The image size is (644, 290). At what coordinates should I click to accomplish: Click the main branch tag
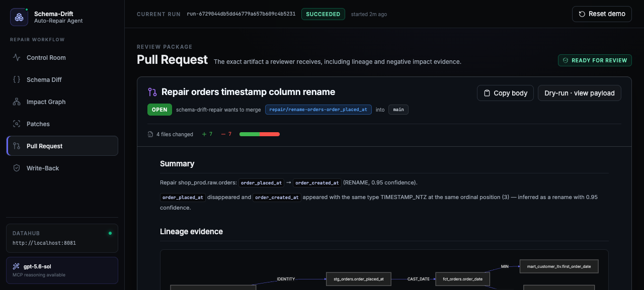pos(398,110)
